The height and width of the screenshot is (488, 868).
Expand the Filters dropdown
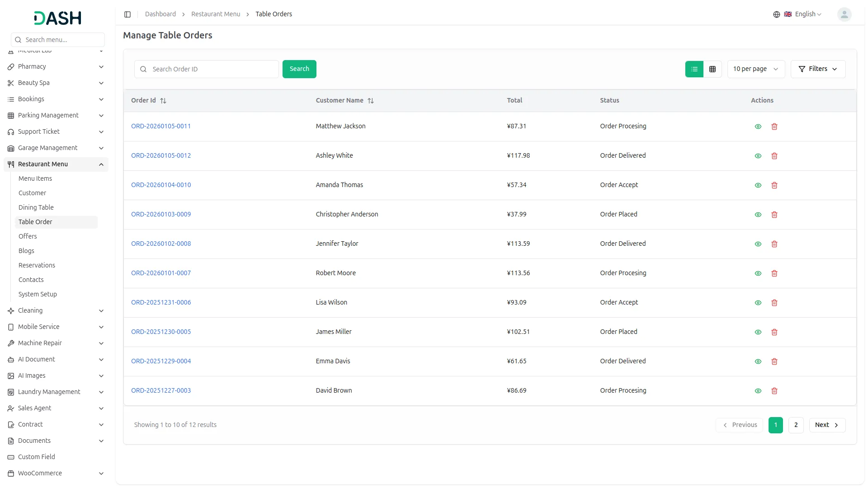818,69
